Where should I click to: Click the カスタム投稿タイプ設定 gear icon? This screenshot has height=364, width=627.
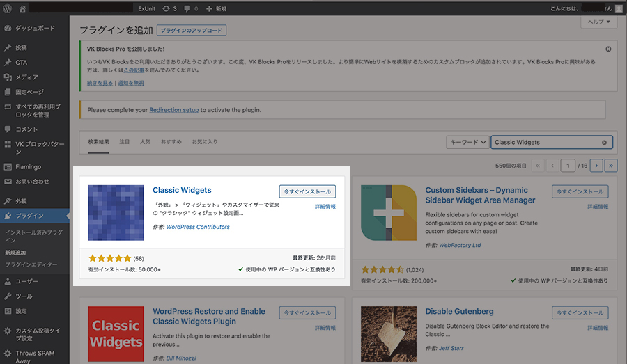click(x=8, y=331)
